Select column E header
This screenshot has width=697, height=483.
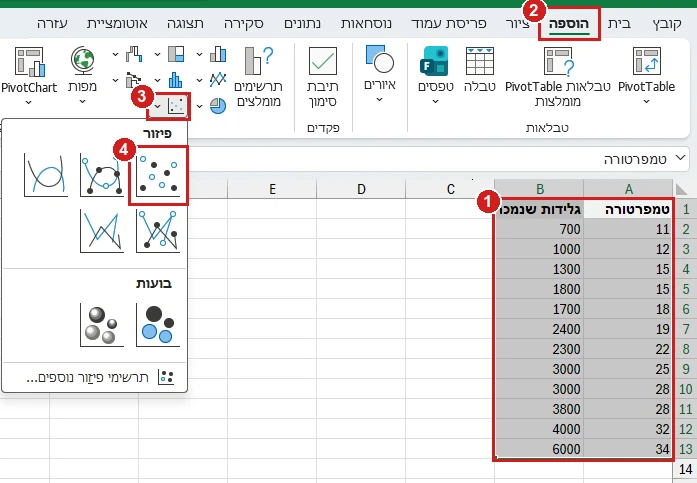(272, 189)
